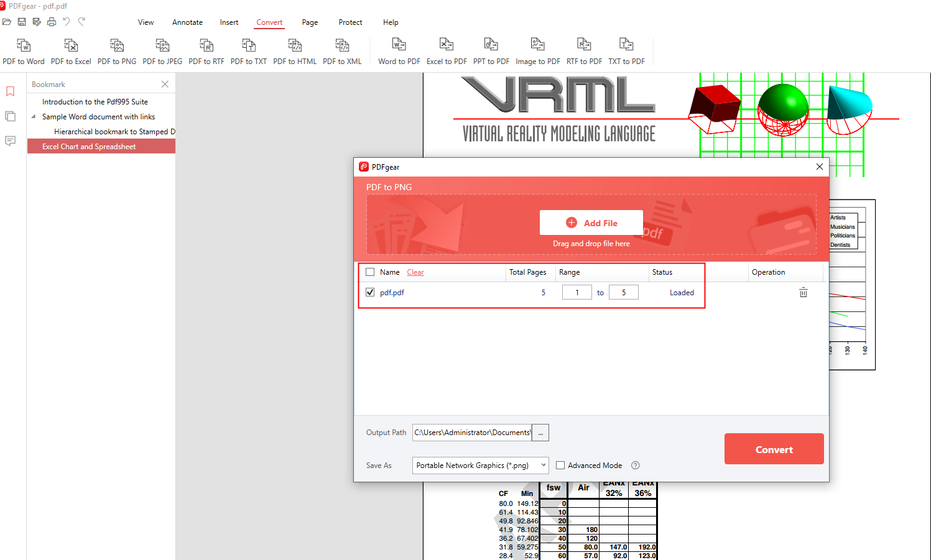Enable Advanced Mode checkbox
This screenshot has width=931, height=560.
coord(560,465)
